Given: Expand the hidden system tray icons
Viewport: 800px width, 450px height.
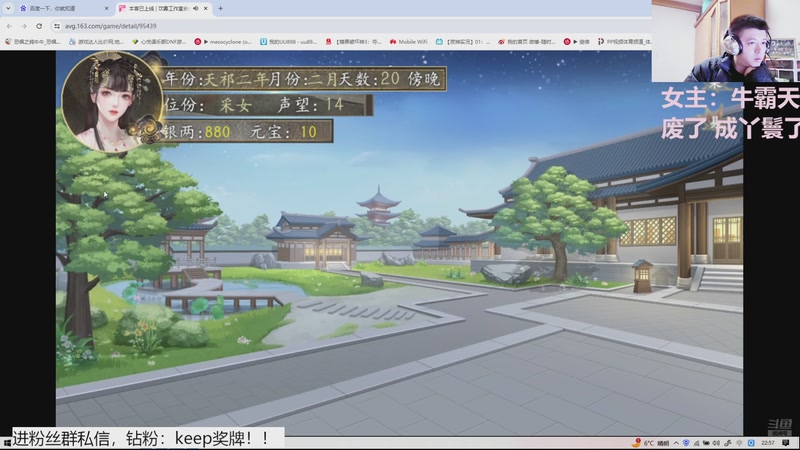Looking at the screenshot, I should (676, 443).
